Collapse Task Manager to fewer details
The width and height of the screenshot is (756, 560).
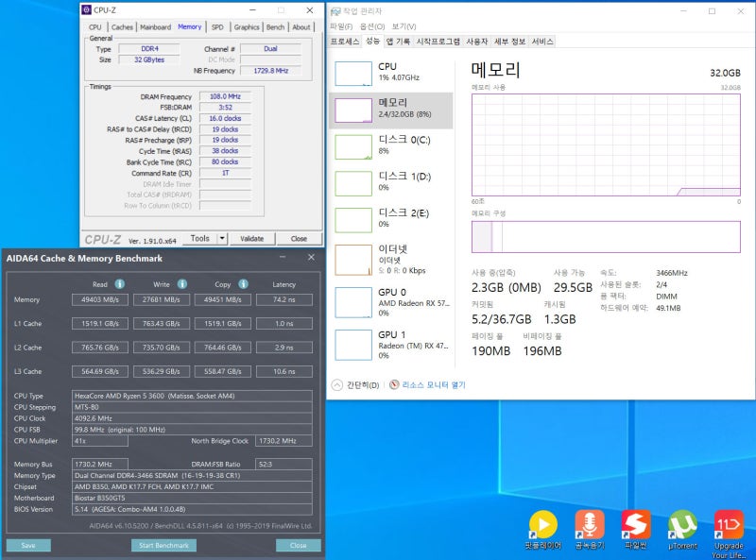356,384
